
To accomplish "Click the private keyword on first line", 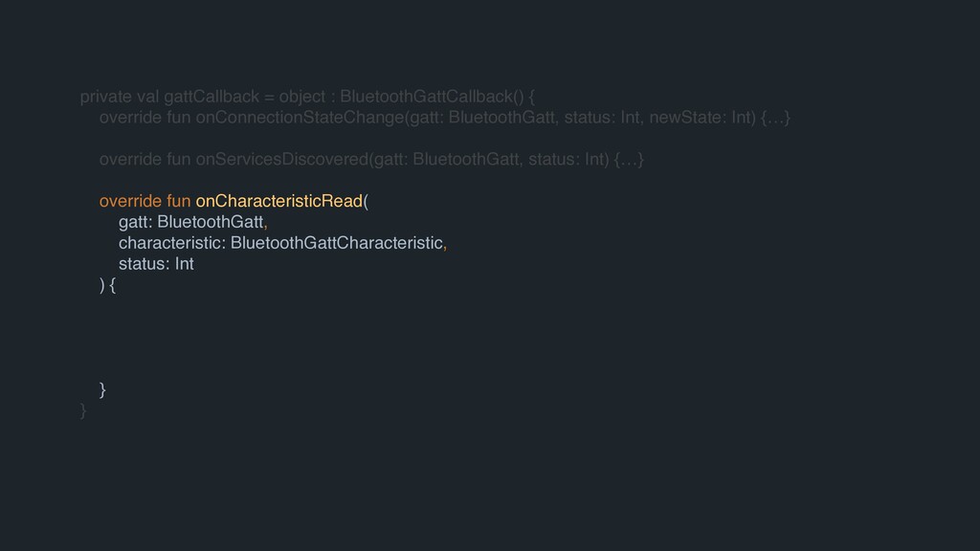I will [x=106, y=97].
